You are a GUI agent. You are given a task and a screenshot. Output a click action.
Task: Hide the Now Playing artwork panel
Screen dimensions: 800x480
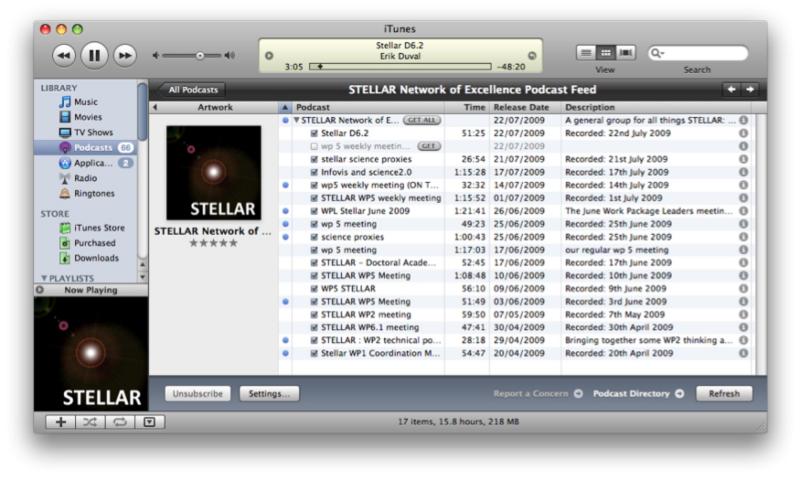(40, 290)
